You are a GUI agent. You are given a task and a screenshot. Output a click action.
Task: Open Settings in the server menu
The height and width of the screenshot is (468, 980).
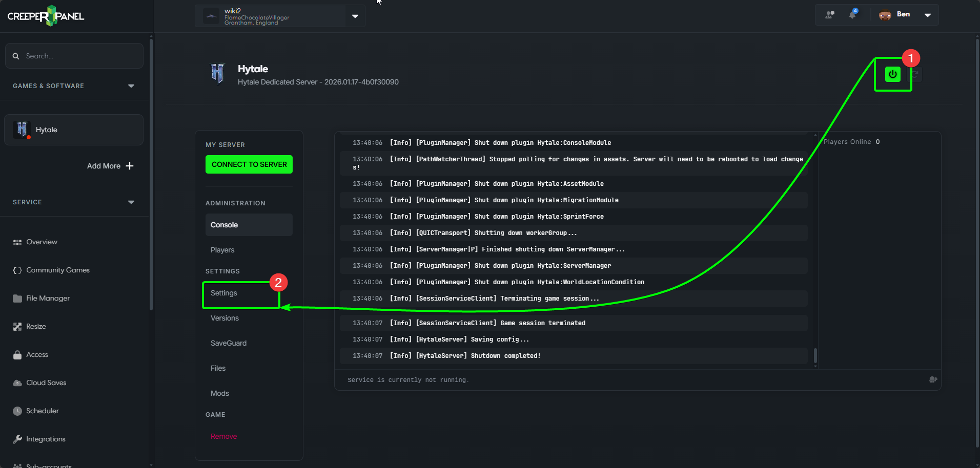click(224, 293)
